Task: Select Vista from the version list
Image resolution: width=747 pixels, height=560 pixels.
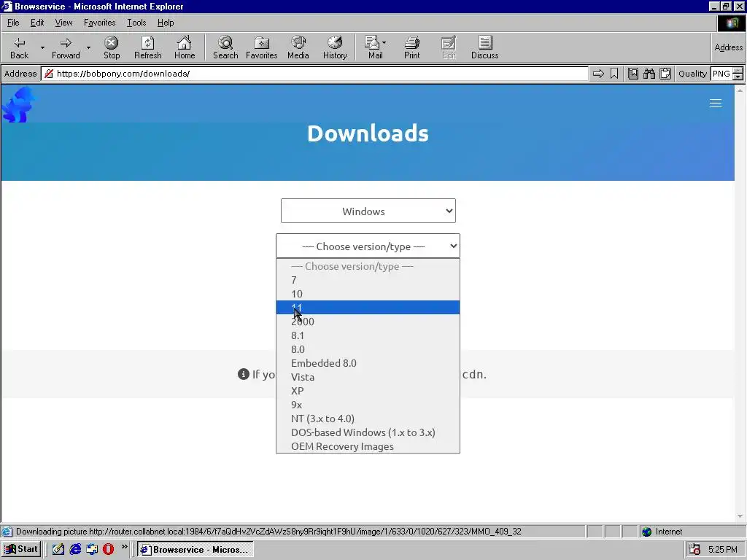Action: [x=368, y=377]
